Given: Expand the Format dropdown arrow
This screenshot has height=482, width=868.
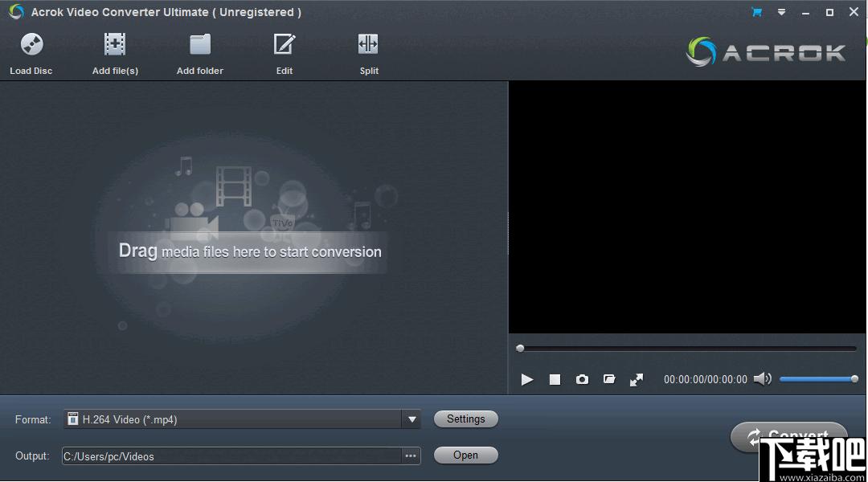Looking at the screenshot, I should (411, 419).
